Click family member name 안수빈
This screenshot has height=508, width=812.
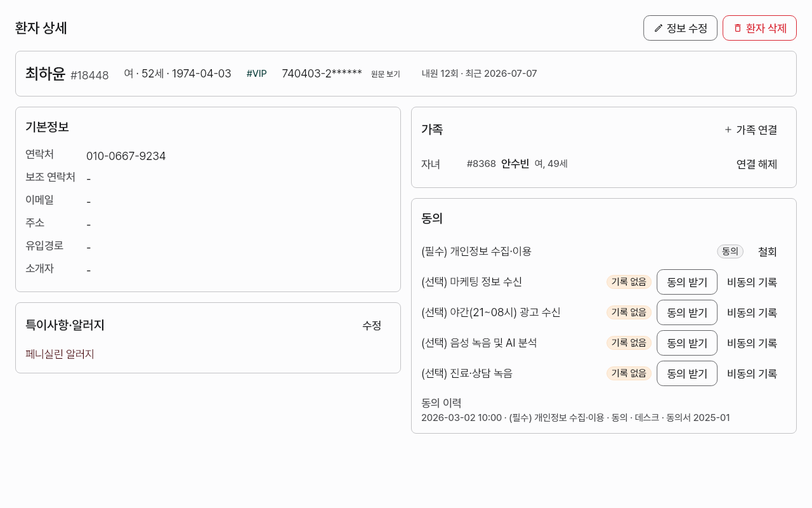(515, 164)
